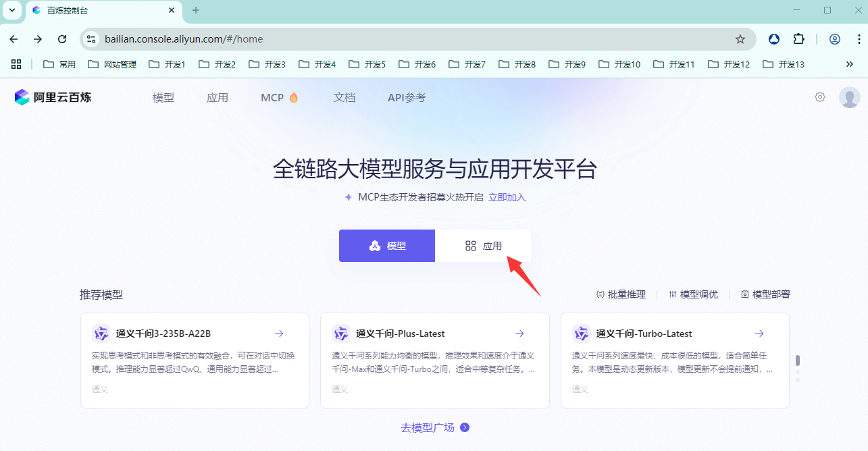This screenshot has width=868, height=451.
Task: Go to 去模型广场
Action: [x=435, y=427]
